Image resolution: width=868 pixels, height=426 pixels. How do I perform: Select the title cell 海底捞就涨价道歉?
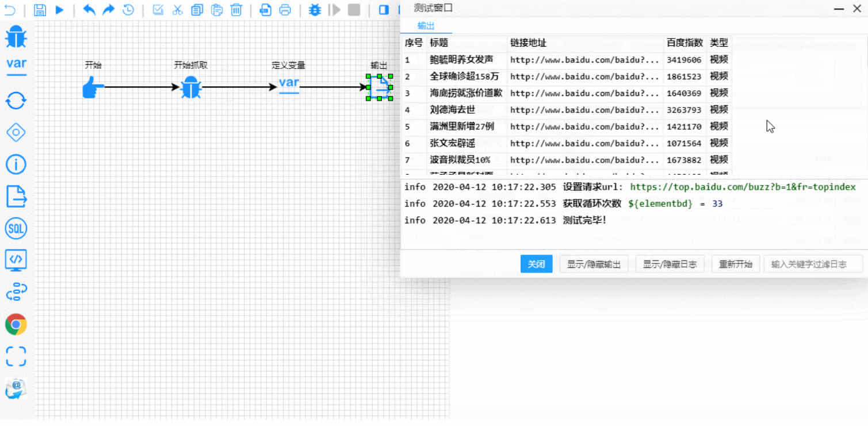[x=466, y=93]
